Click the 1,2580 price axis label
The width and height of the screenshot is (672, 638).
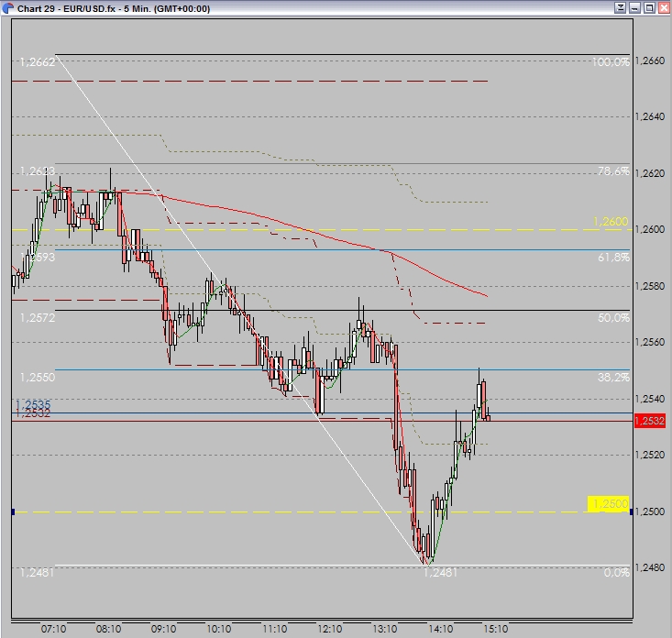coord(650,286)
